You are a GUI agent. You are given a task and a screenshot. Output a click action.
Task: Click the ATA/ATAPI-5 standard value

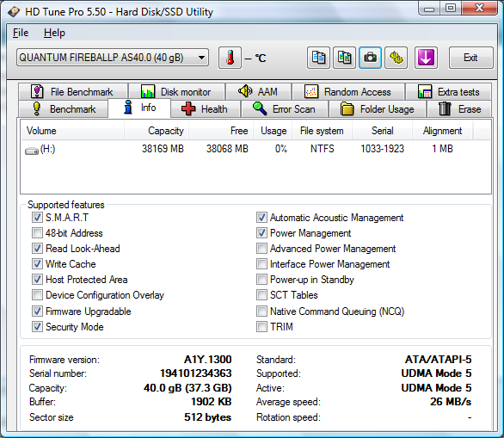point(438,359)
